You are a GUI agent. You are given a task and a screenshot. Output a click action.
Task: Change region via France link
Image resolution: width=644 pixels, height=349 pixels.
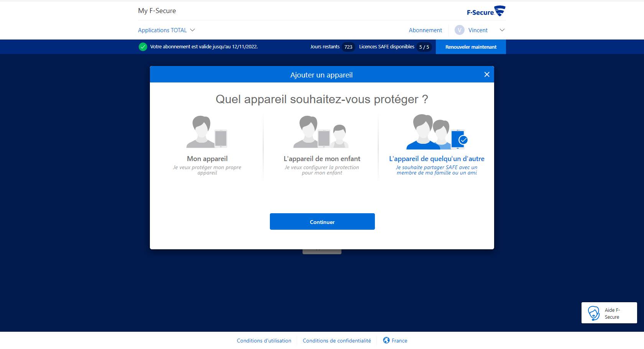399,341
